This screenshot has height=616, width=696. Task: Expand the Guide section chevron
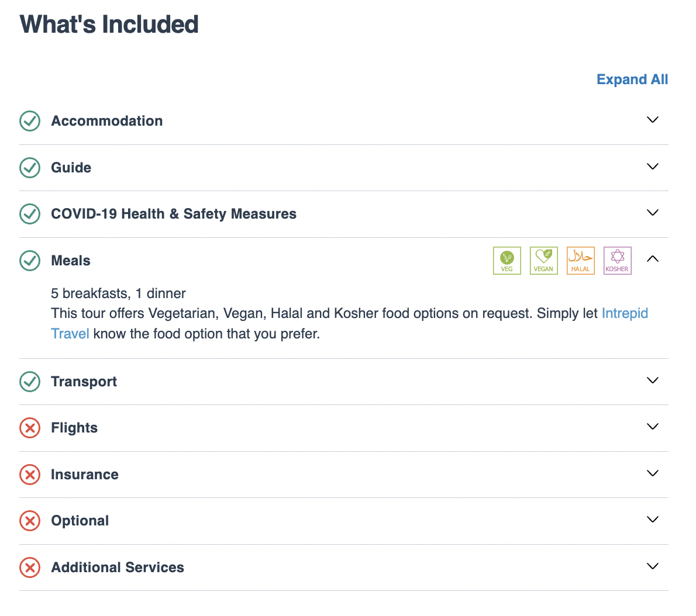653,167
